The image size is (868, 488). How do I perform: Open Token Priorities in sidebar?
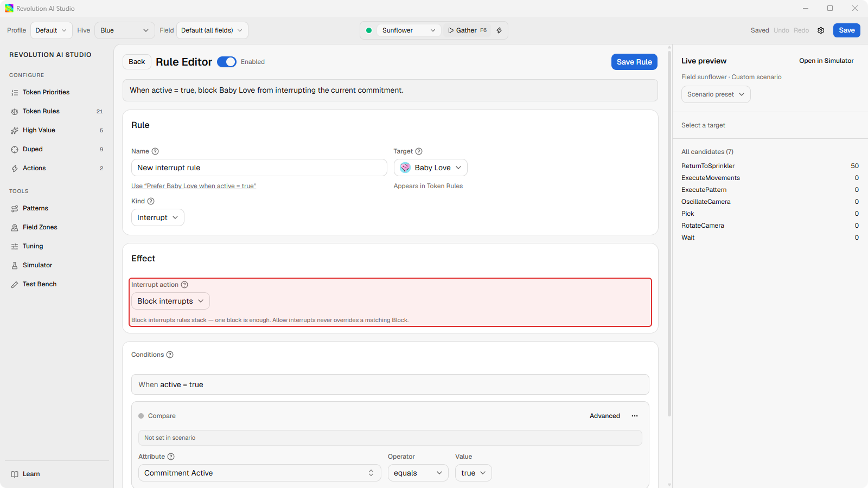[x=57, y=92]
